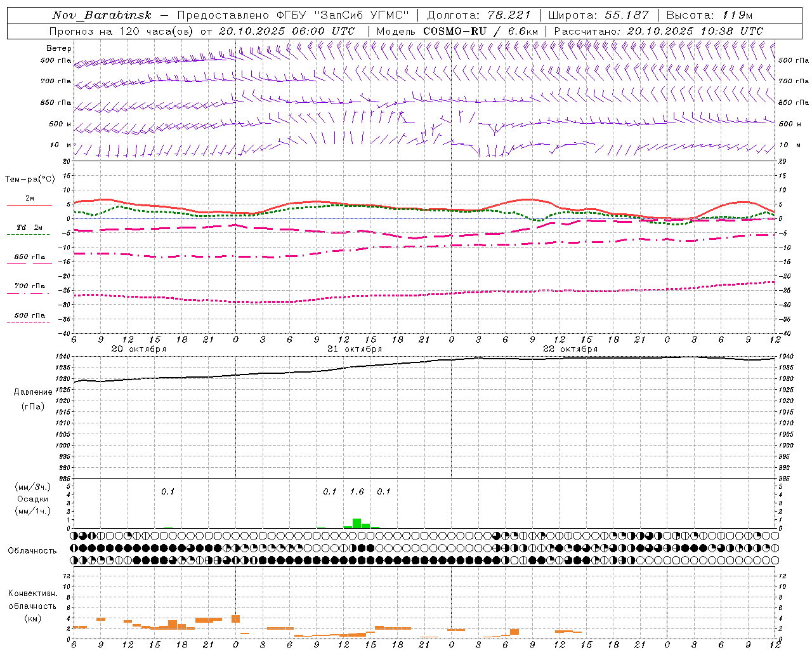The height and width of the screenshot is (650, 812).
Task: Select the '20 октября' date label
Action: coord(139,349)
